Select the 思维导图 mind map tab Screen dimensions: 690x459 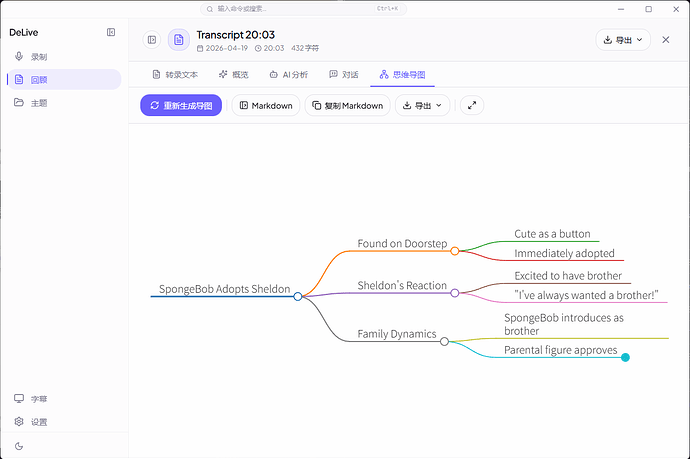point(402,75)
